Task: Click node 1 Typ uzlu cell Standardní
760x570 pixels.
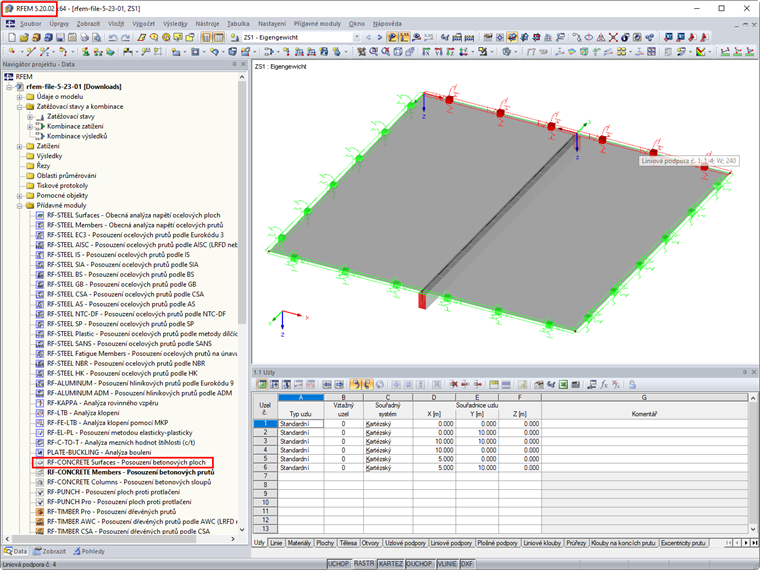Action: coord(301,424)
